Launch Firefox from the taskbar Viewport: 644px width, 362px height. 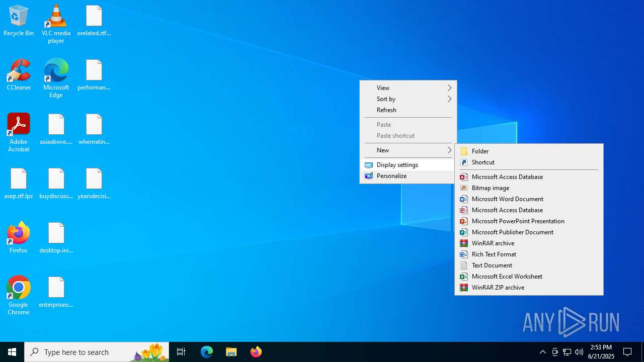point(256,352)
